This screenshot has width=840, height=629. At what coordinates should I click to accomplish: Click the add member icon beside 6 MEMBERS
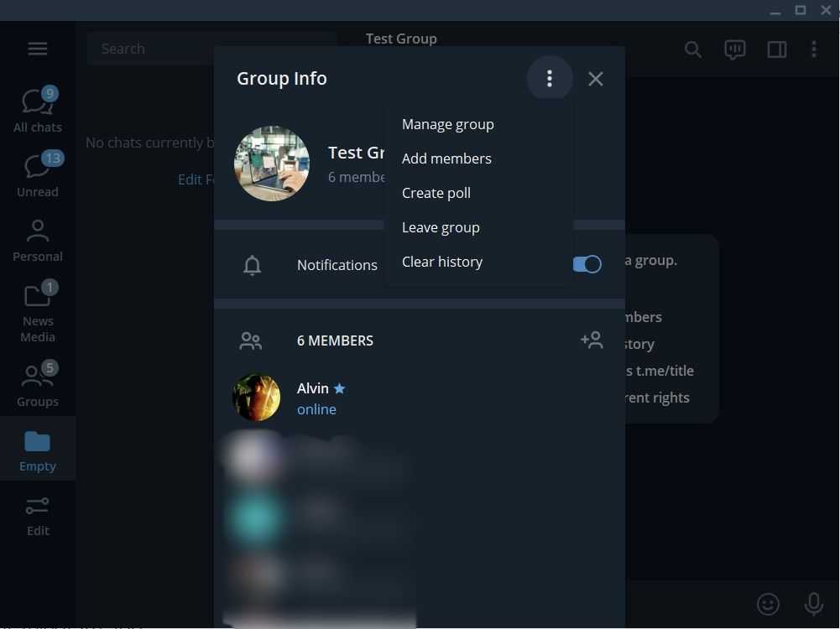592,340
